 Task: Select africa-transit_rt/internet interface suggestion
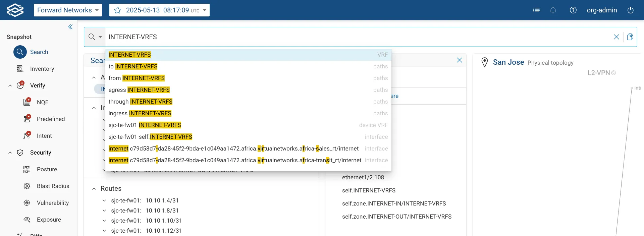pyautogui.click(x=248, y=160)
